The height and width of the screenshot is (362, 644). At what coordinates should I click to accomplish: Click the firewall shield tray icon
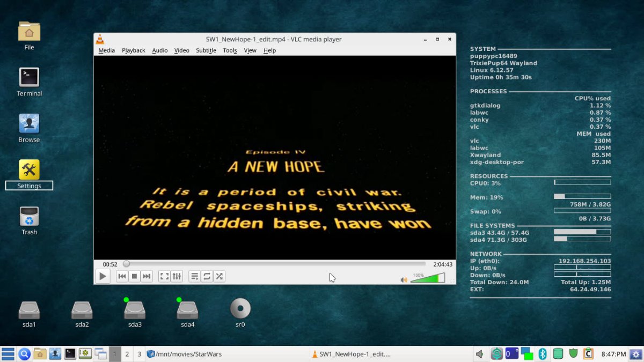[x=573, y=354]
